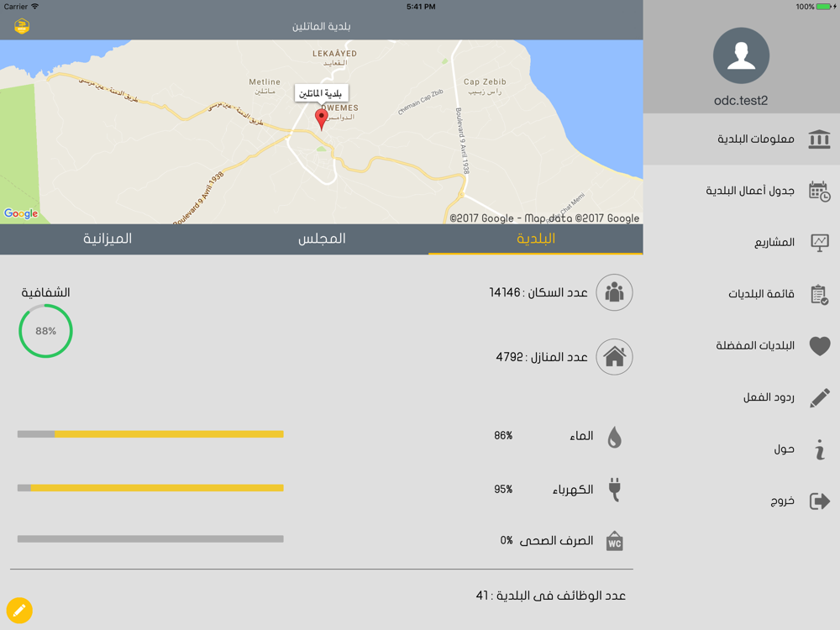Open the About info icon
This screenshot has height=630, width=840.
820,449
